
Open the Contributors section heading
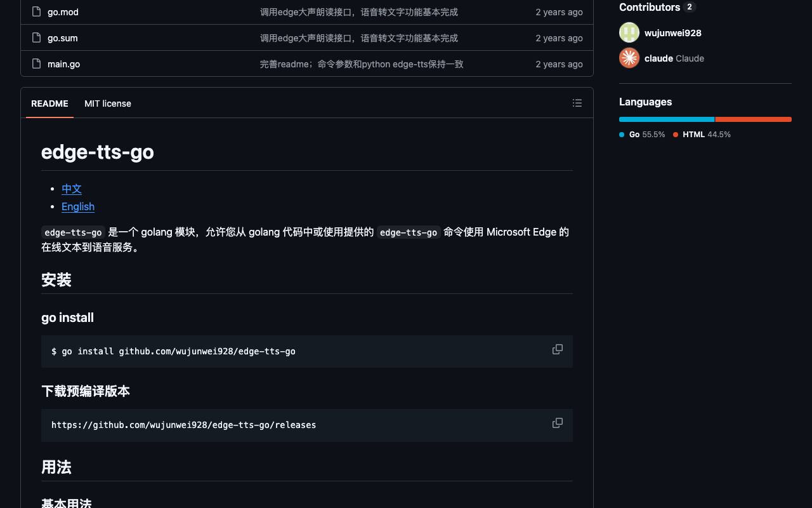pyautogui.click(x=650, y=7)
